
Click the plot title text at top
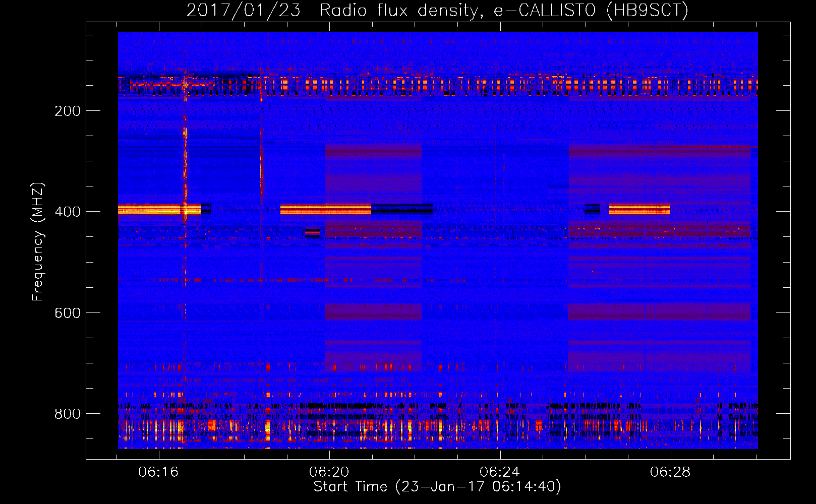pyautogui.click(x=437, y=10)
